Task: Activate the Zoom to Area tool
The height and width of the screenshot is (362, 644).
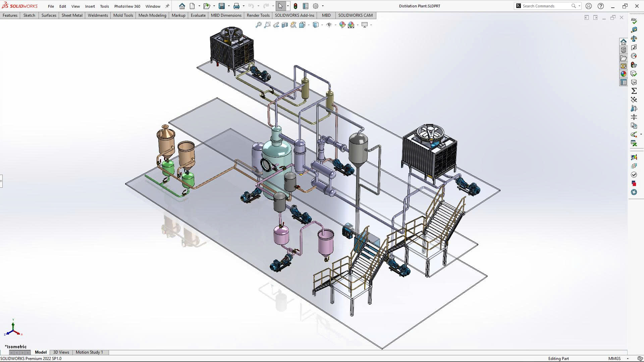Action: [267, 25]
